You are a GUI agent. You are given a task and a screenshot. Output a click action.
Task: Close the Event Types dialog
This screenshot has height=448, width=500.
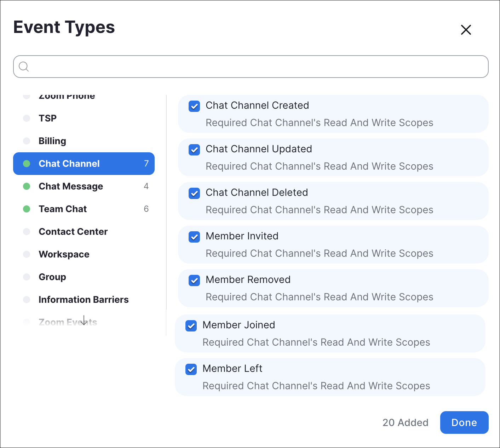tap(466, 30)
